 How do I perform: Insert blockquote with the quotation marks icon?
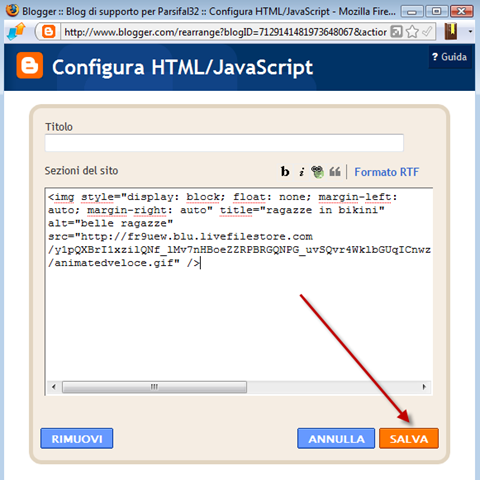(x=335, y=172)
